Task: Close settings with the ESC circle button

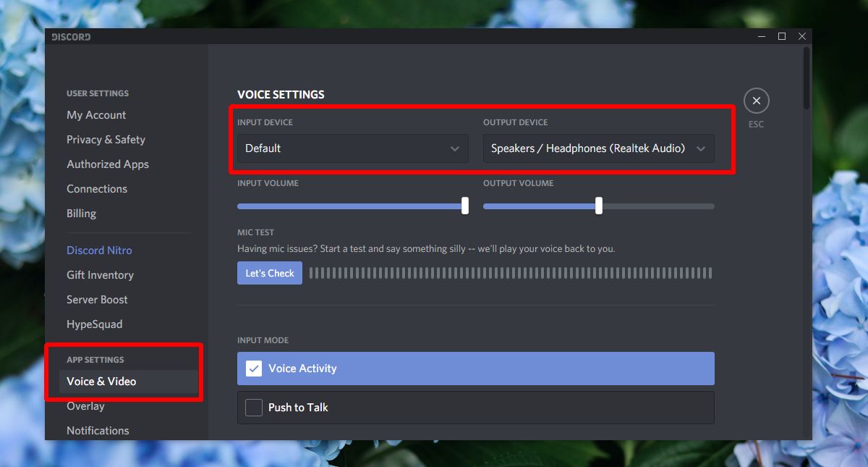Action: pyautogui.click(x=756, y=101)
